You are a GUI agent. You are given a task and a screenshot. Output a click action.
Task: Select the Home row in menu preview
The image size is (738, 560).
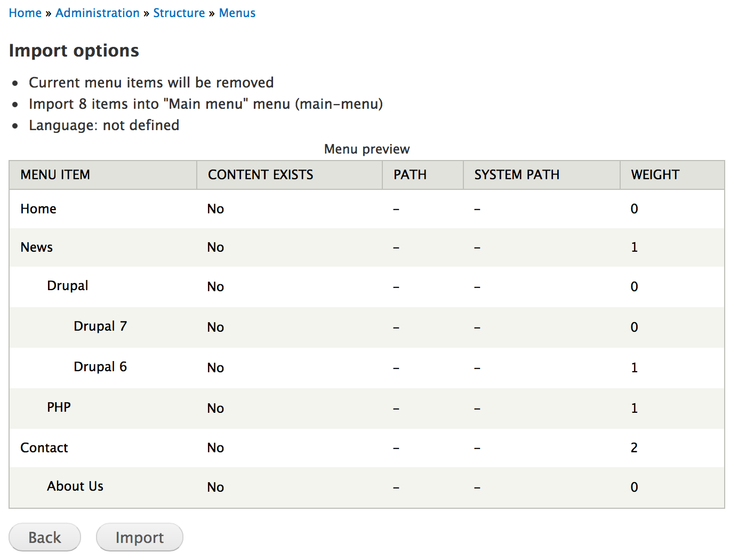38,209
